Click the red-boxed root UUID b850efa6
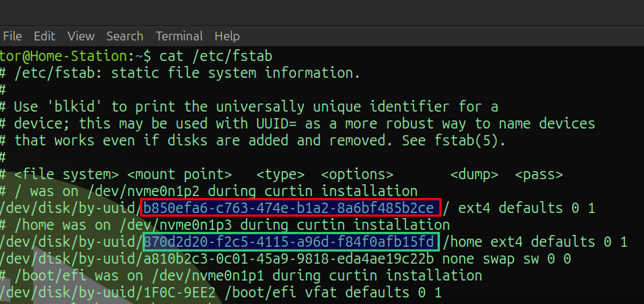 click(x=291, y=208)
